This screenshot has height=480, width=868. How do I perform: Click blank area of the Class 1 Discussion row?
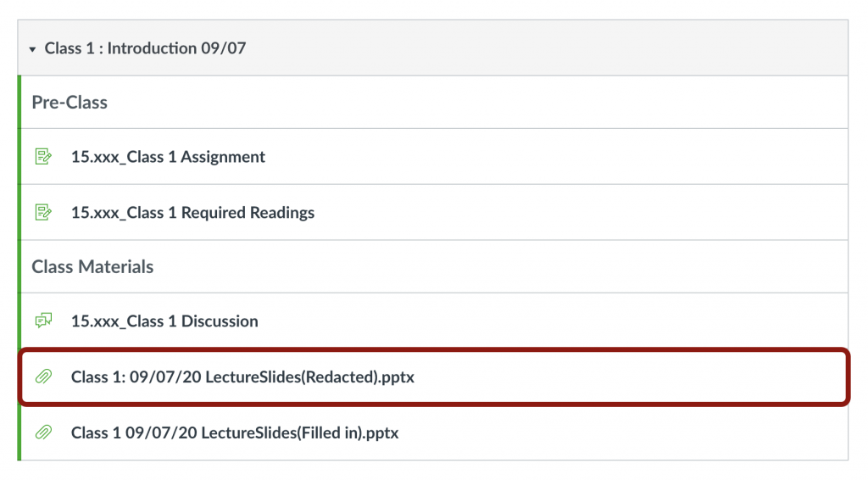click(551, 321)
